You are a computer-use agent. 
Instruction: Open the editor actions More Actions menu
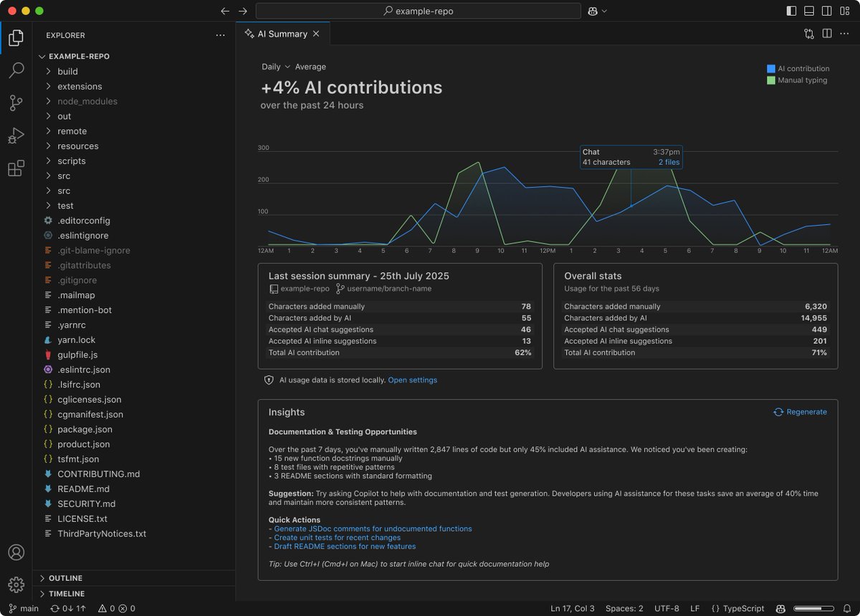pyautogui.click(x=844, y=34)
